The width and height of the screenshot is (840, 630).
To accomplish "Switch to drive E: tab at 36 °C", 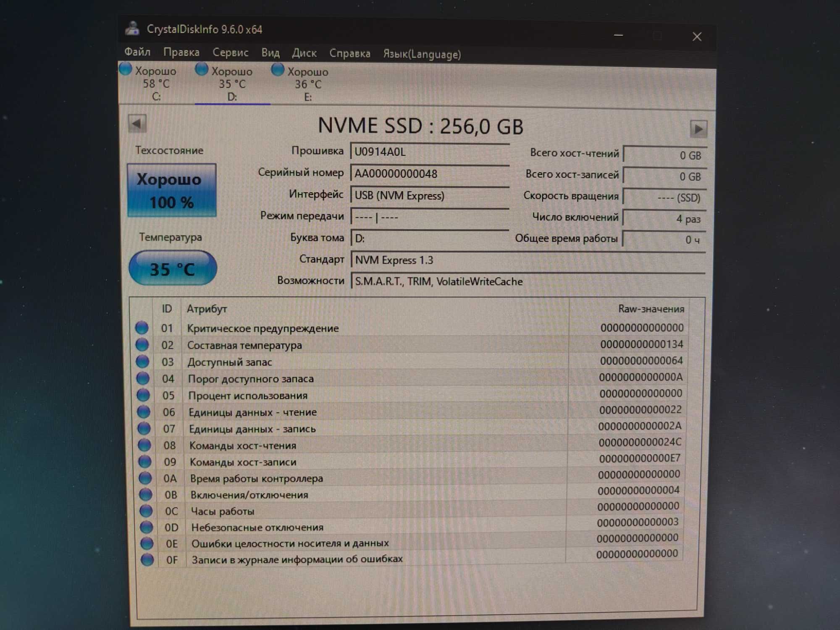I will pos(307,84).
